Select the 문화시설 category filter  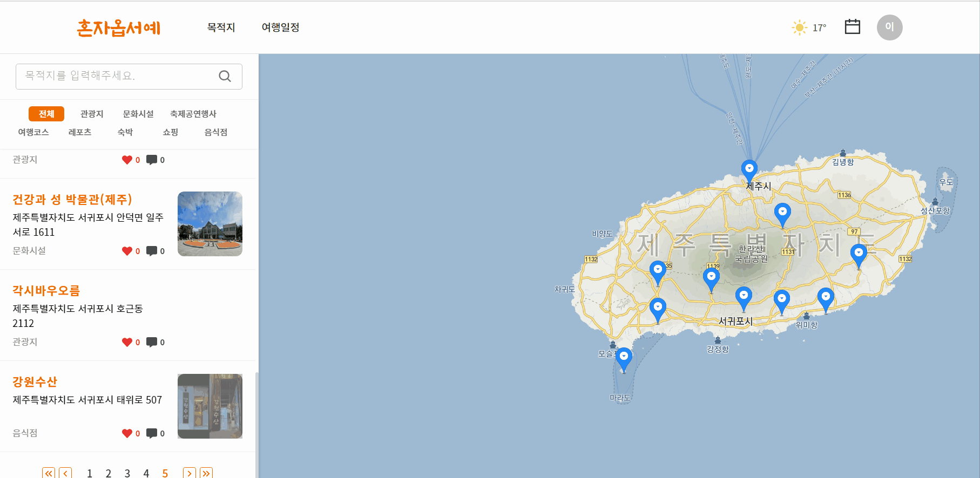(x=138, y=114)
